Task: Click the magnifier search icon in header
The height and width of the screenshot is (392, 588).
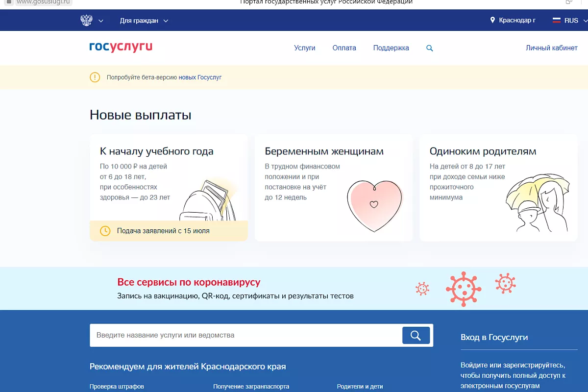Action: (430, 48)
